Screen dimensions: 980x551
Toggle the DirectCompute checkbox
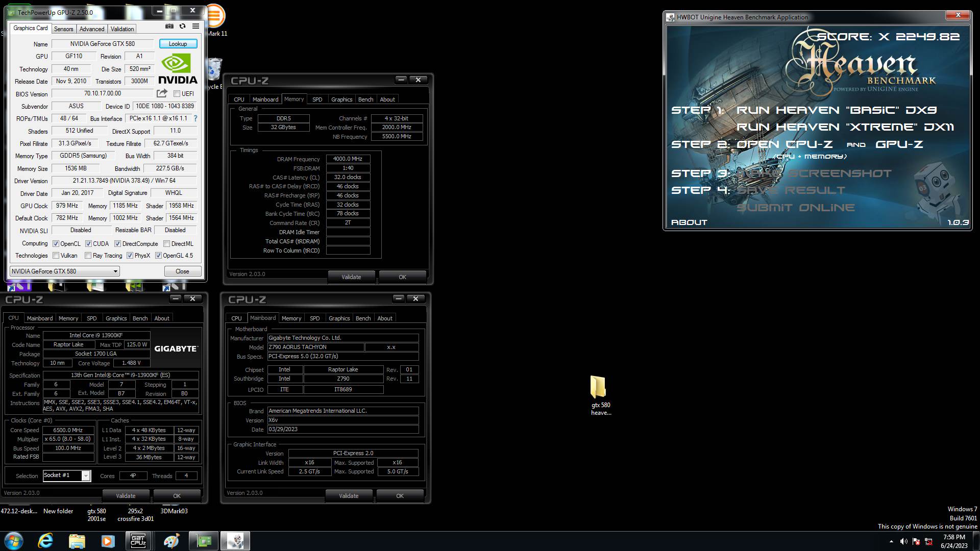coord(117,244)
